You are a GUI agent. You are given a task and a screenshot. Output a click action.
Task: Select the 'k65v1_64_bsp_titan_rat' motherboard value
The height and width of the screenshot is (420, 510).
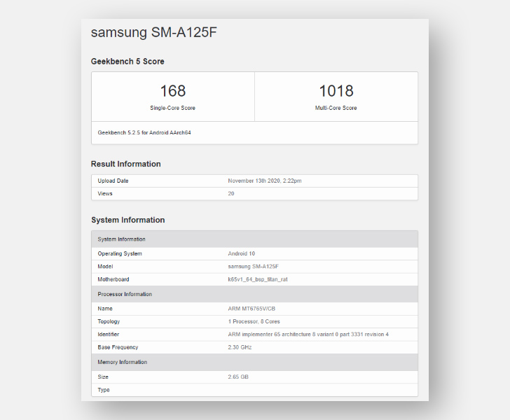click(x=258, y=279)
